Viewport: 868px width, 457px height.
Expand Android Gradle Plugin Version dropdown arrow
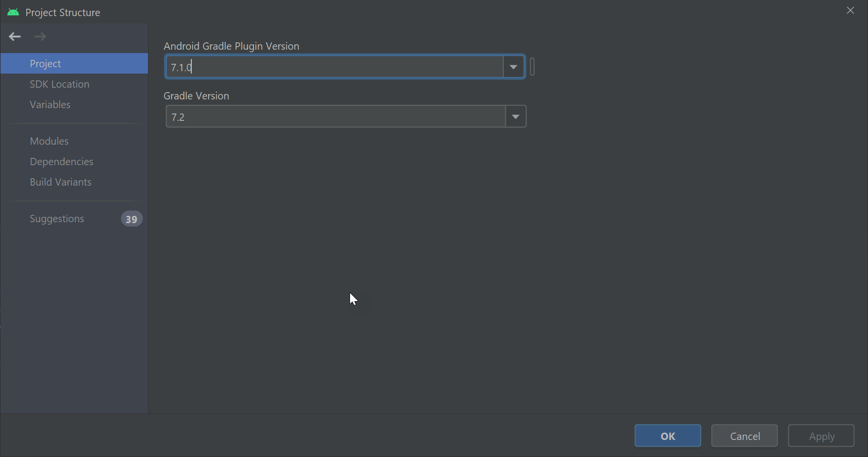pyautogui.click(x=514, y=67)
